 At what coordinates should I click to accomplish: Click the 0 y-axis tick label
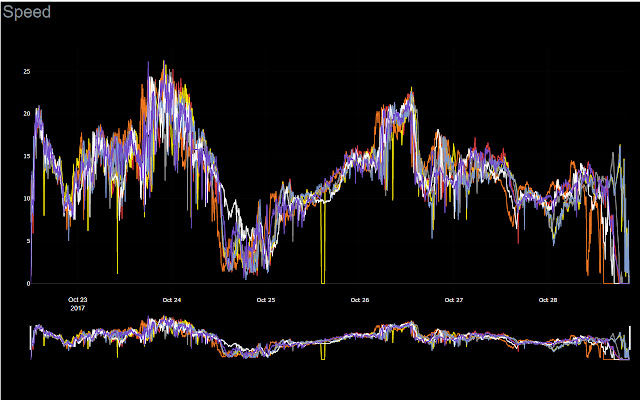point(29,284)
